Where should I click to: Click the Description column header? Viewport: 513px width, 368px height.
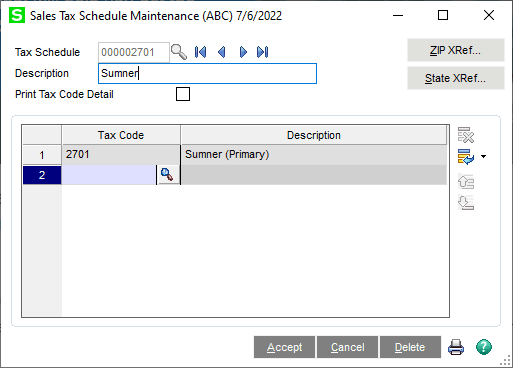314,135
